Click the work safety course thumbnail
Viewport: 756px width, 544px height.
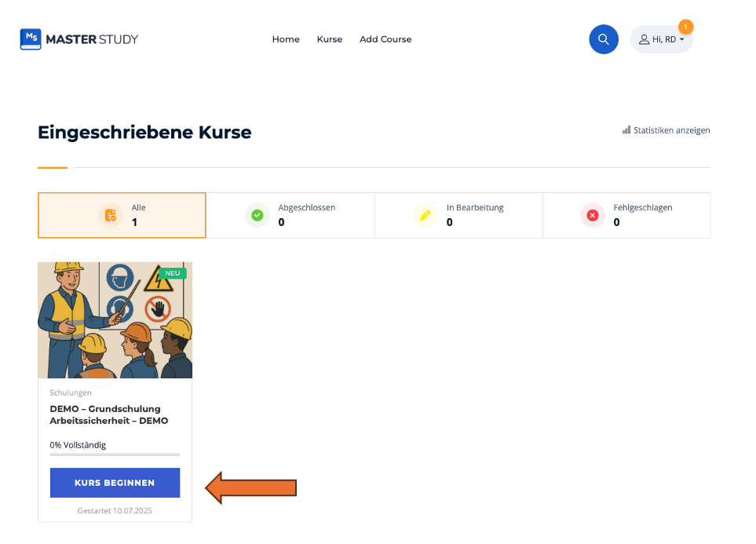tap(115, 320)
